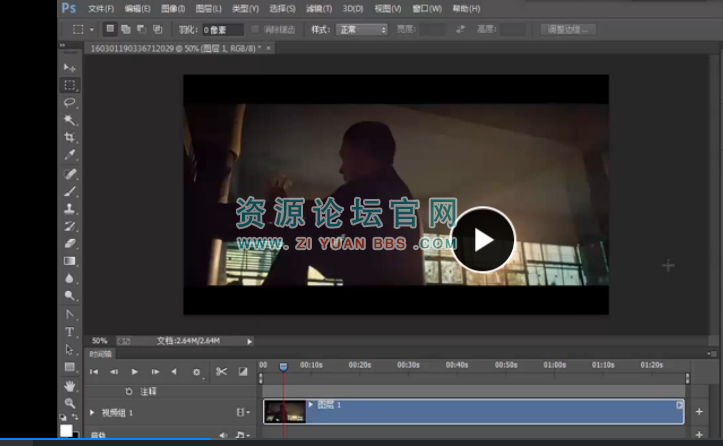The height and width of the screenshot is (446, 723).
Task: Swap foreground and background colors
Action: (x=75, y=417)
